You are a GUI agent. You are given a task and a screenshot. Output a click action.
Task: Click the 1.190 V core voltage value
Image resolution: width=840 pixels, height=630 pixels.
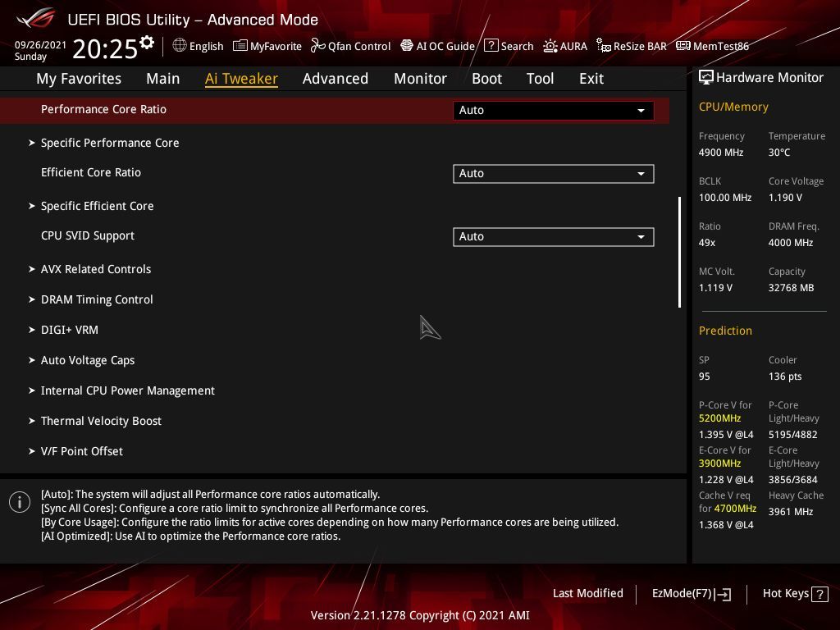pyautogui.click(x=785, y=198)
